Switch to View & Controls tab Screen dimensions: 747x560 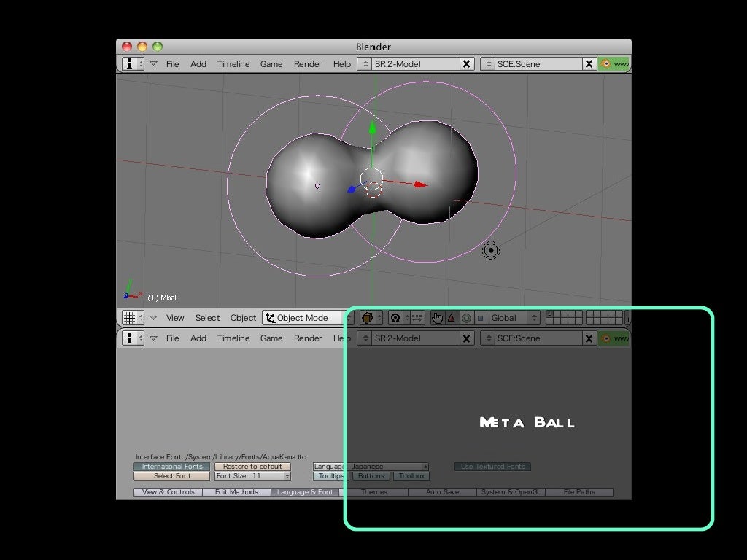click(169, 492)
